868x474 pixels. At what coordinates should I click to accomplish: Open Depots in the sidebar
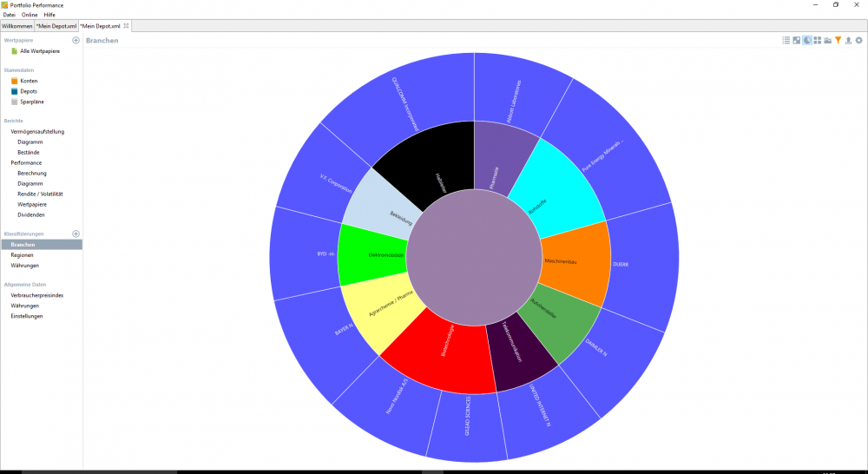tap(29, 91)
